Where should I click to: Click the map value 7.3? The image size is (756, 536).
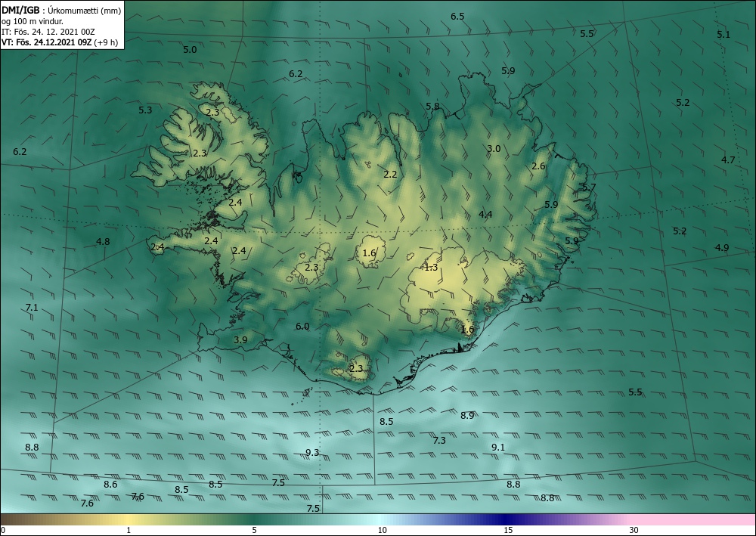(439, 440)
